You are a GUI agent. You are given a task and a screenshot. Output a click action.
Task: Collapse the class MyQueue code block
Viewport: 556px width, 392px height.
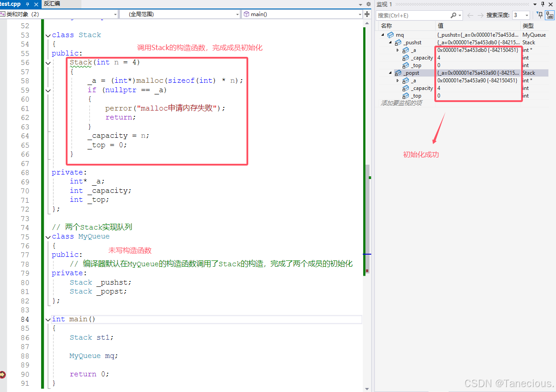click(48, 237)
